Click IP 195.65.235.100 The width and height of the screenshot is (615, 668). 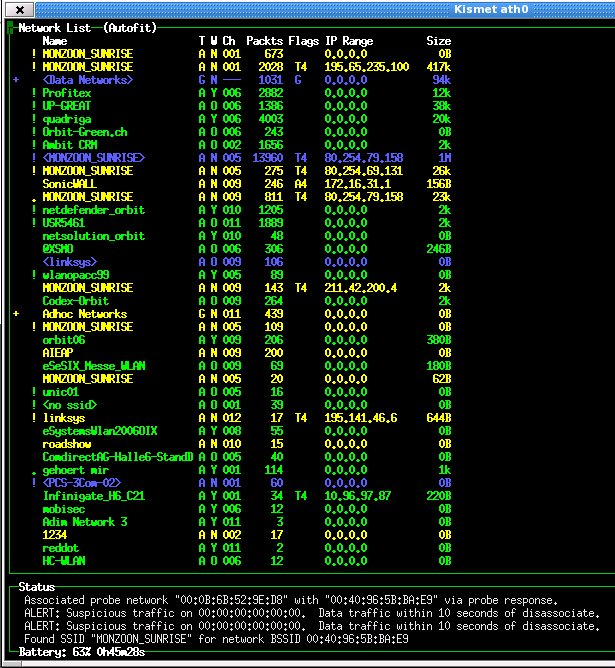[367, 67]
